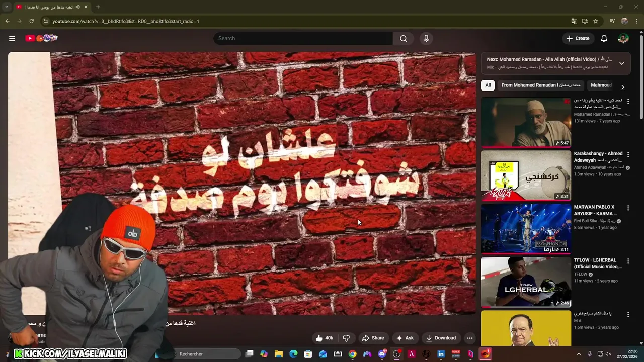
Task: Open options for the Ahmed Sheba video
Action: tap(628, 101)
